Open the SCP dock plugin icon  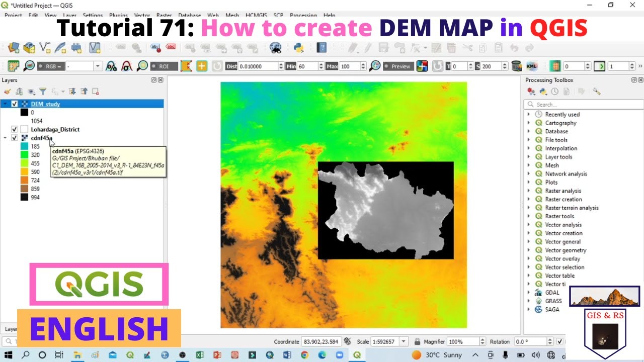coord(13,66)
